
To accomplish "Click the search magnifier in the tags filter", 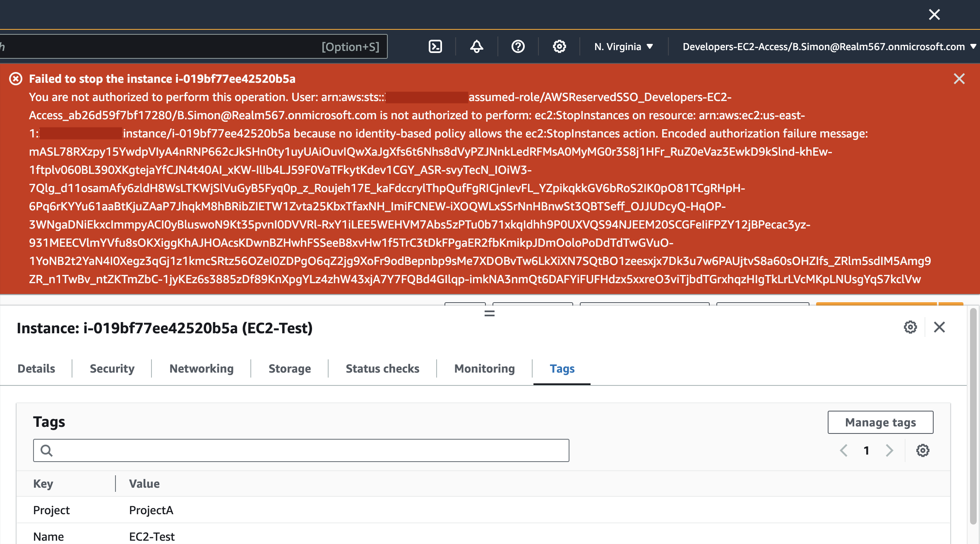I will (46, 450).
